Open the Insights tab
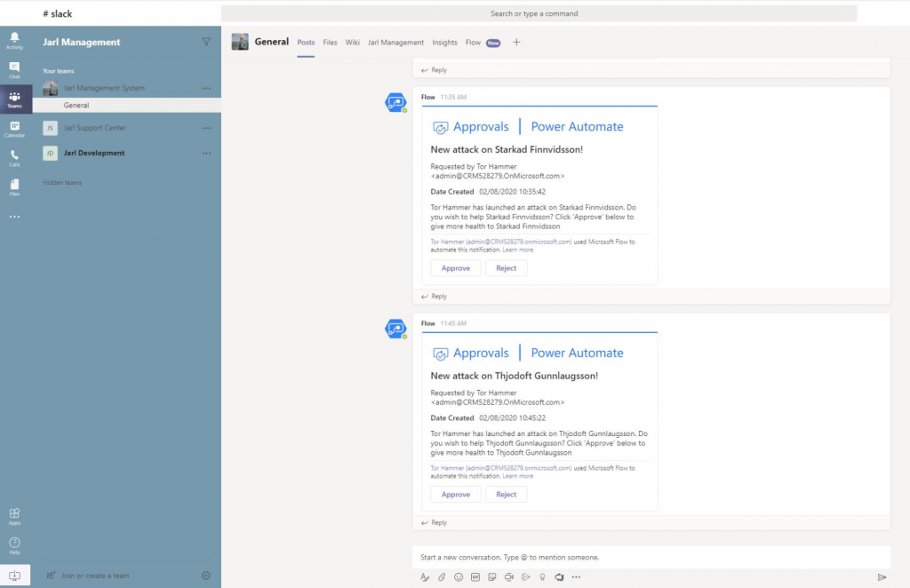This screenshot has height=588, width=910. tap(444, 43)
